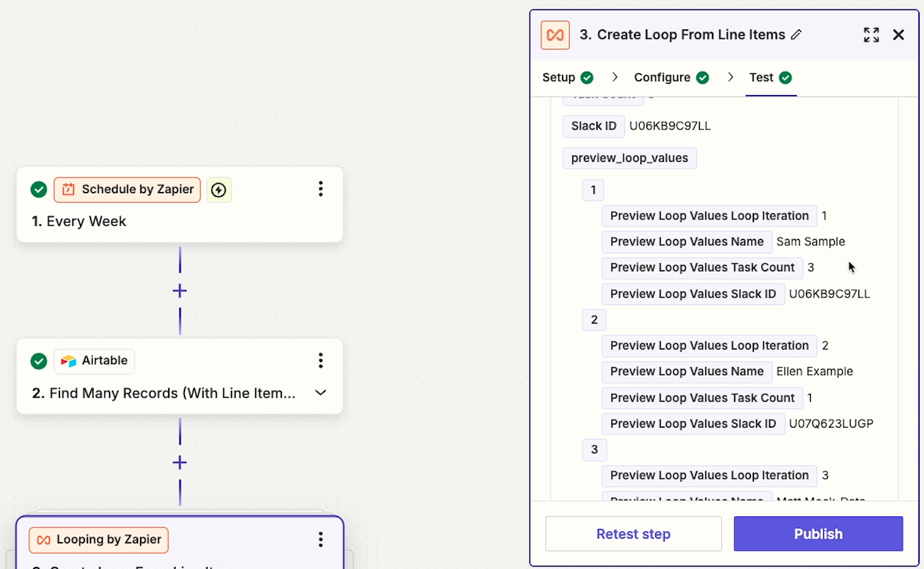Click green checkmark next to Configure
Screen dimensions: 924x569
coord(703,78)
